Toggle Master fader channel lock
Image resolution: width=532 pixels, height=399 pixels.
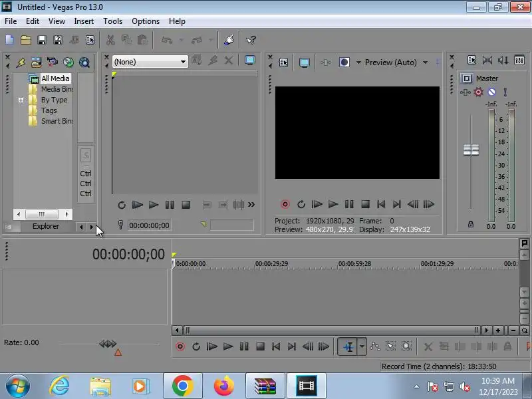pyautogui.click(x=471, y=224)
